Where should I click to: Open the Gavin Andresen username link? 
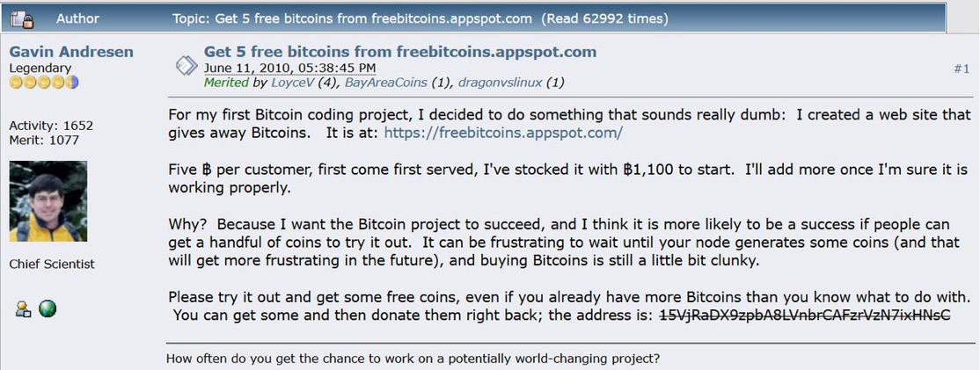(x=71, y=52)
